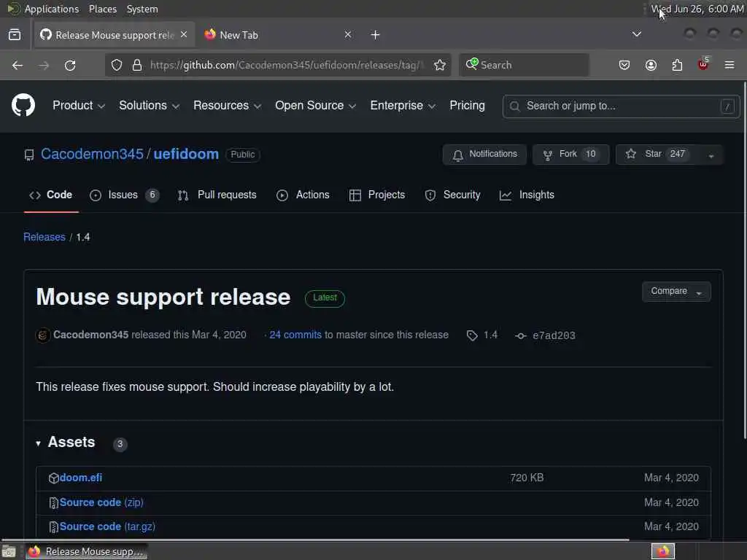Reload the page with the refresh icon
Viewport: 747px width, 560px height.
(x=70, y=65)
